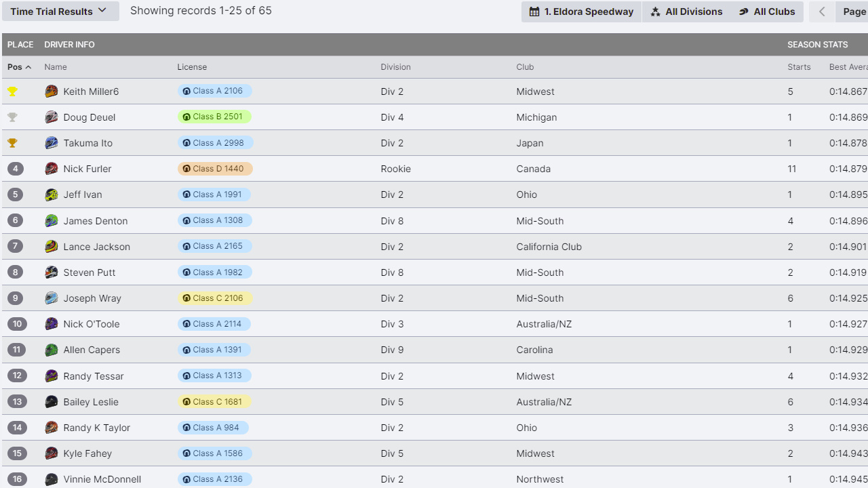Click Nick Furler's red helmet icon

pyautogui.click(x=52, y=169)
